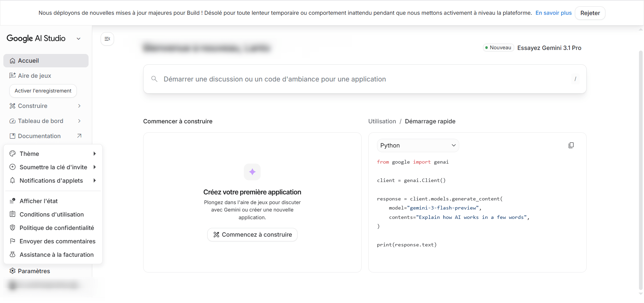Click the Commencez à construire button
This screenshot has height=303, width=644.
coord(252,235)
